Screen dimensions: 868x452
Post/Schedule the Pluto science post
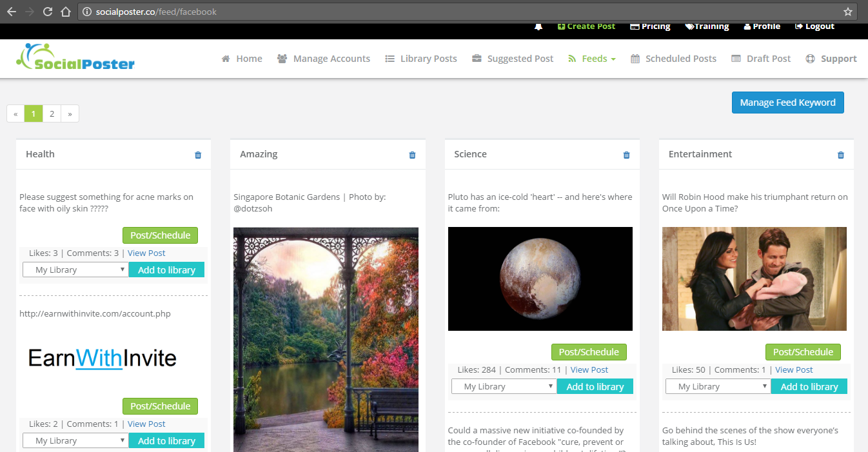(588, 352)
